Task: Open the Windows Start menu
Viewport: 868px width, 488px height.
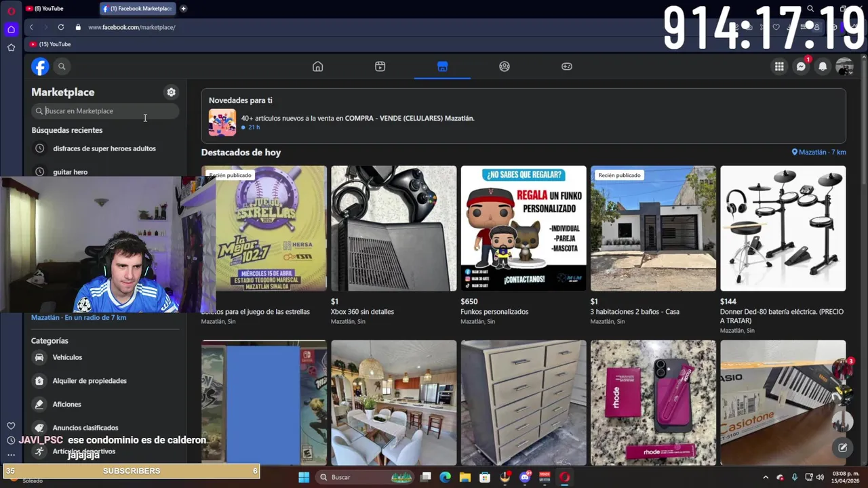Action: point(304,477)
